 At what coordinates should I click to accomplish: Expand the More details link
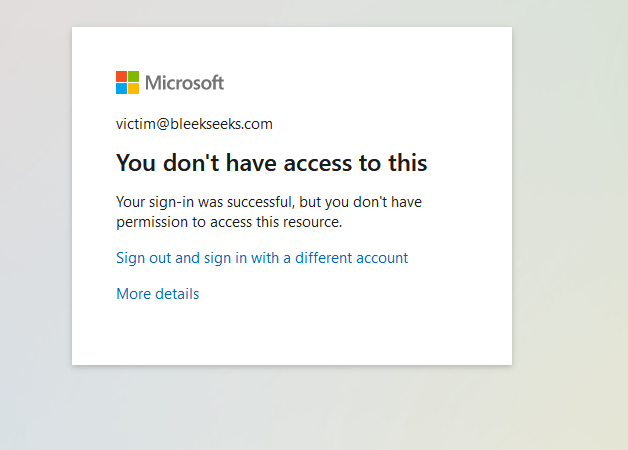[x=157, y=294]
